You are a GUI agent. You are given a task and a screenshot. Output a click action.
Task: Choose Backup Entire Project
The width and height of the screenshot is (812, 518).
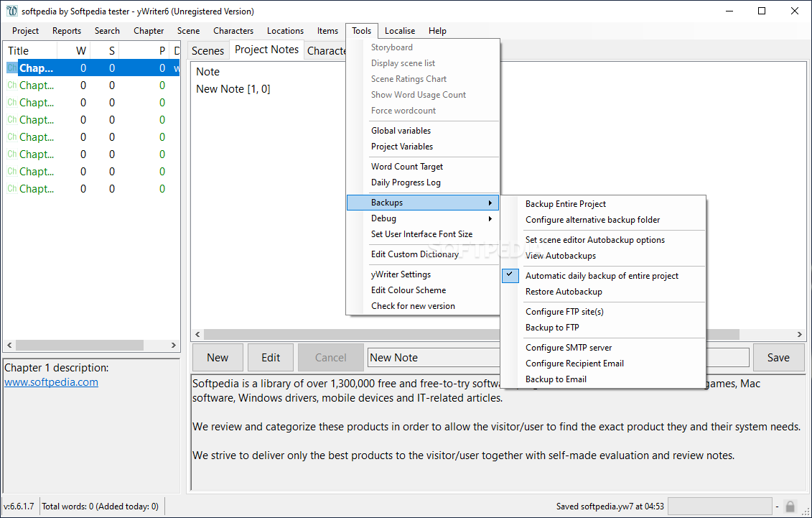[603, 204]
